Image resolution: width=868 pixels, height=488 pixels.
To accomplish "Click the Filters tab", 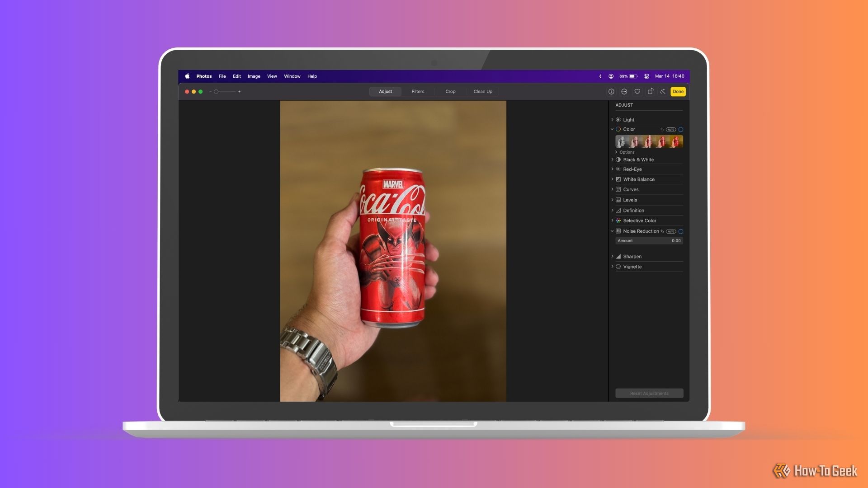I will (417, 91).
